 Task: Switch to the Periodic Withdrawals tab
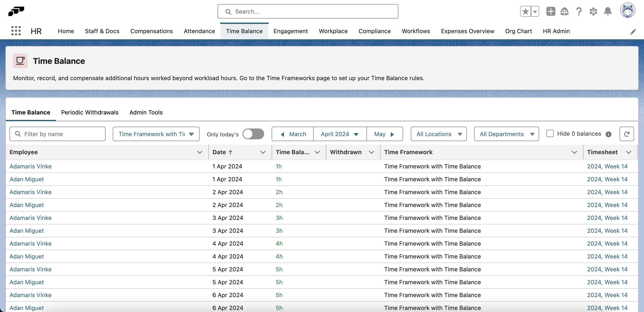point(90,112)
